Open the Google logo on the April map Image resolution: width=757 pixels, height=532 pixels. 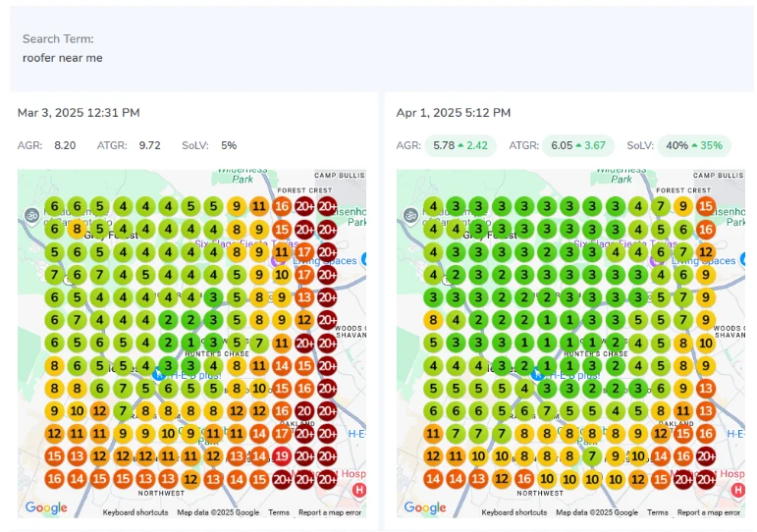(425, 507)
